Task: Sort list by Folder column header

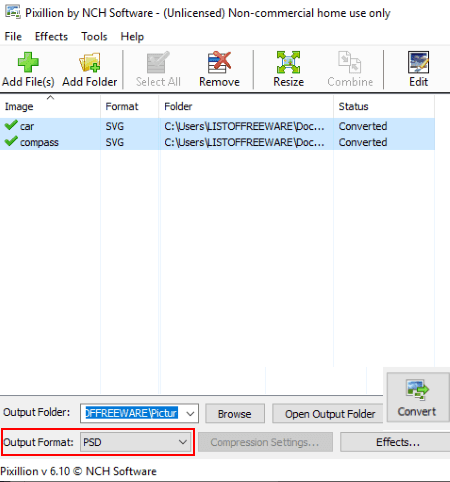Action: (246, 106)
